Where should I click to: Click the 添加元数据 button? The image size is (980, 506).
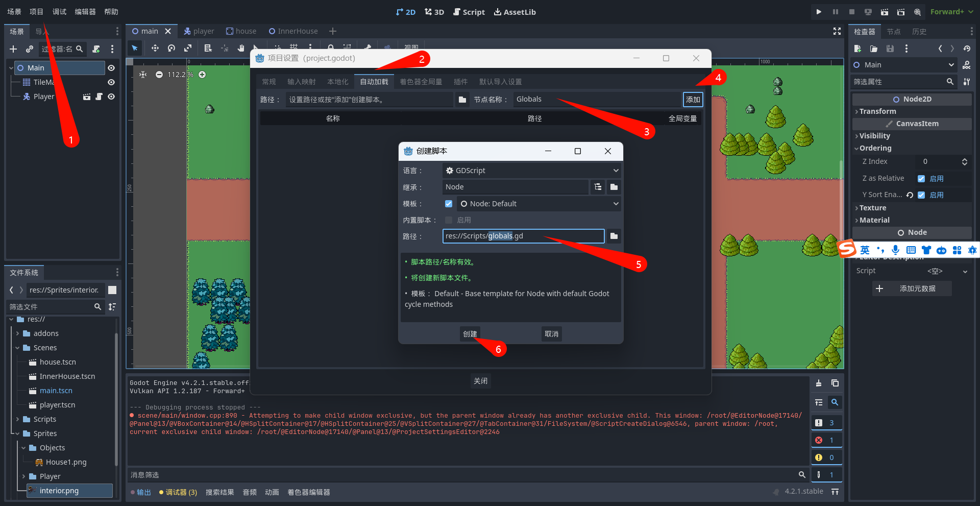coord(912,288)
